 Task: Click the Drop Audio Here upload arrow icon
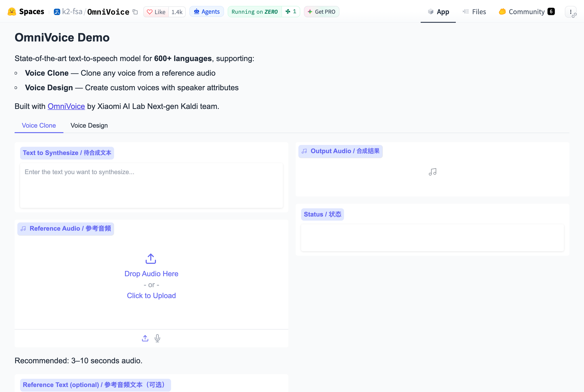(151, 259)
